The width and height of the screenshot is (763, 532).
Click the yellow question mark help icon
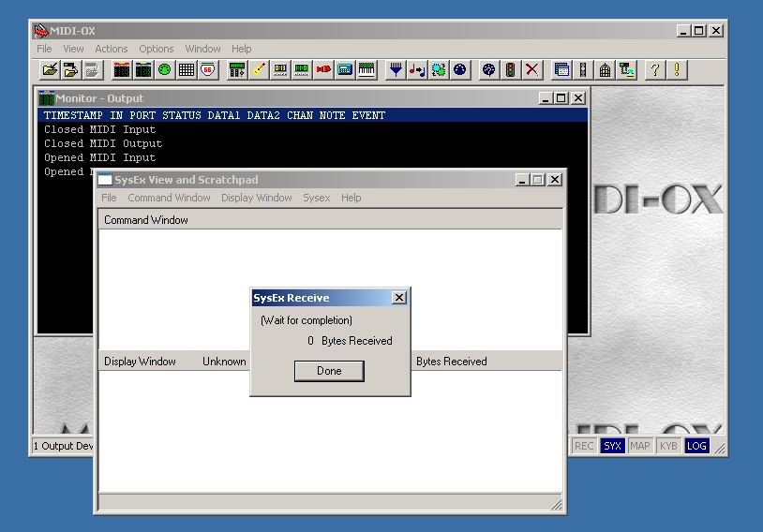(x=655, y=70)
